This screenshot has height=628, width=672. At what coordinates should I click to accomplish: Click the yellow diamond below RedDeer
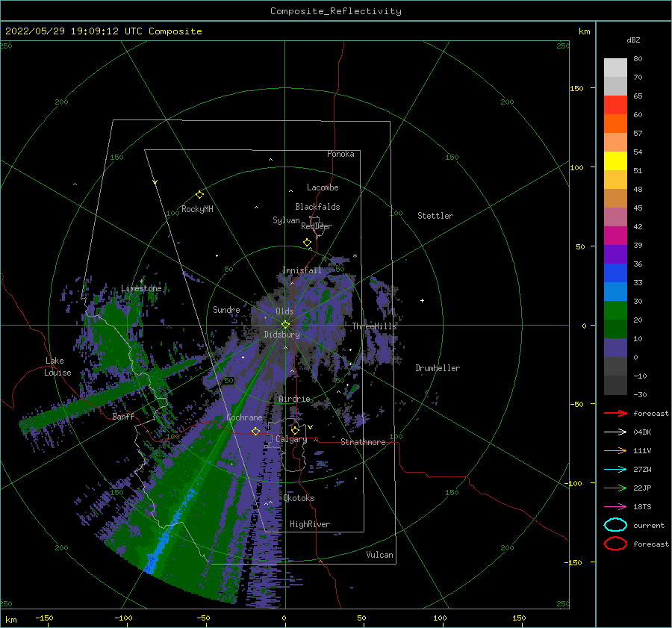coord(307,242)
